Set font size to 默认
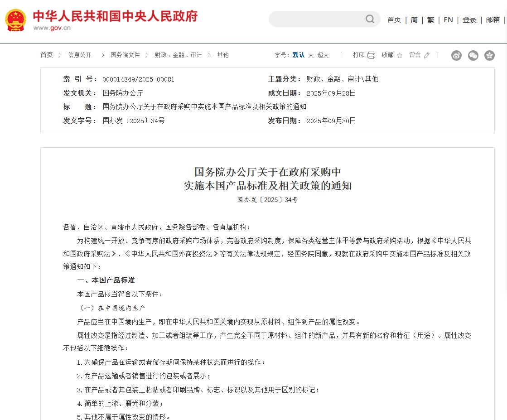Viewport: 507px width, 420px height. 298,55
